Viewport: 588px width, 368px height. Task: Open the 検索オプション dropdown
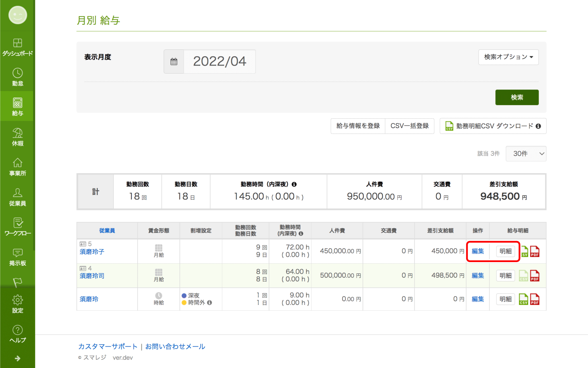508,57
